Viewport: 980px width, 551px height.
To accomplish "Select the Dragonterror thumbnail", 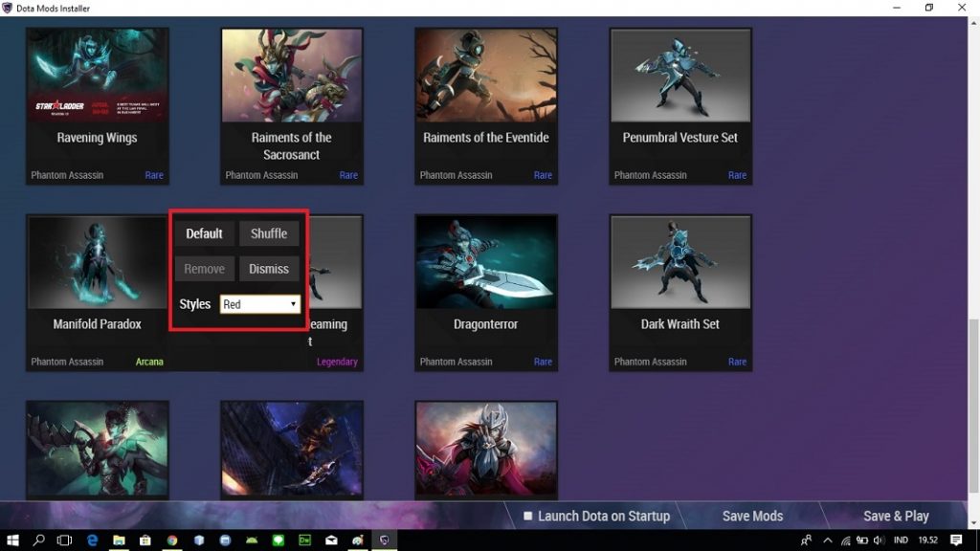I will pos(486,262).
